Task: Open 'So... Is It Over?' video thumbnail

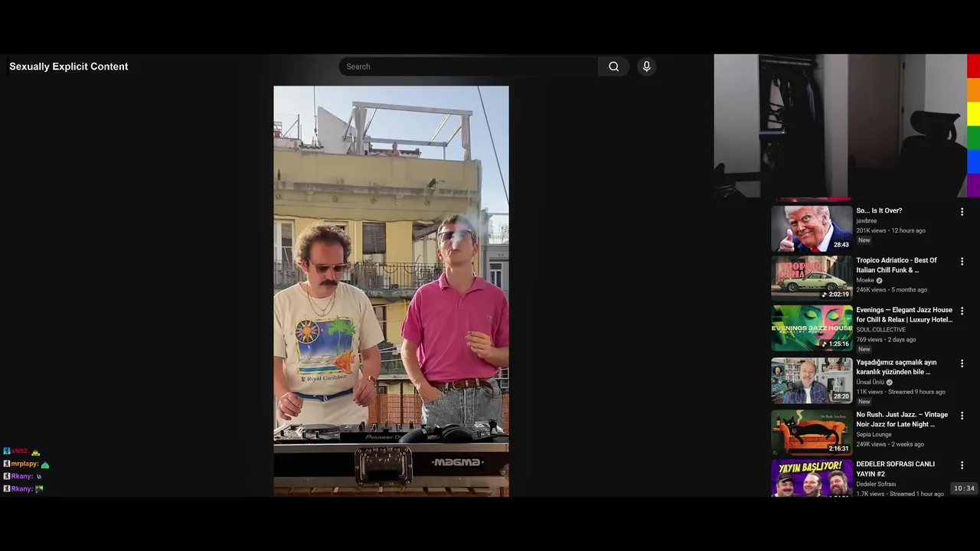Action: (x=812, y=228)
